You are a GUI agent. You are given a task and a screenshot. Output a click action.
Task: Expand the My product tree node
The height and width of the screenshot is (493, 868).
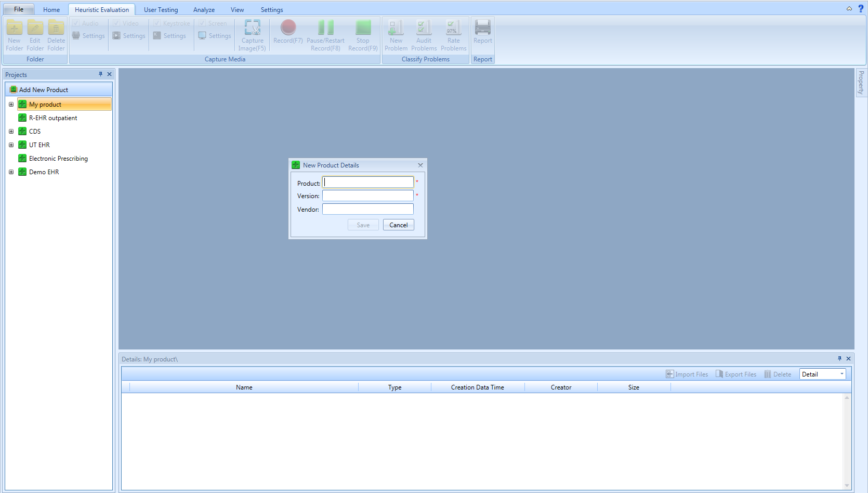pyautogui.click(x=11, y=105)
